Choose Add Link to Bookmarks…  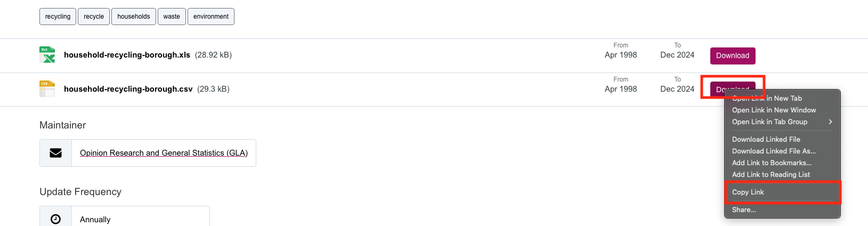click(x=772, y=163)
